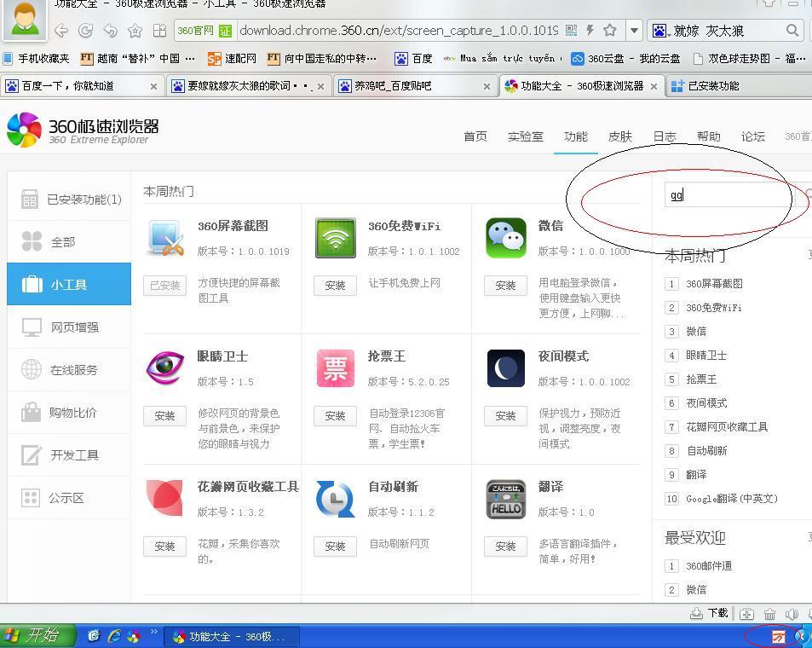Viewport: 812px width, 648px height.
Task: Select 公示区 category in sidebar
Action: 69,498
